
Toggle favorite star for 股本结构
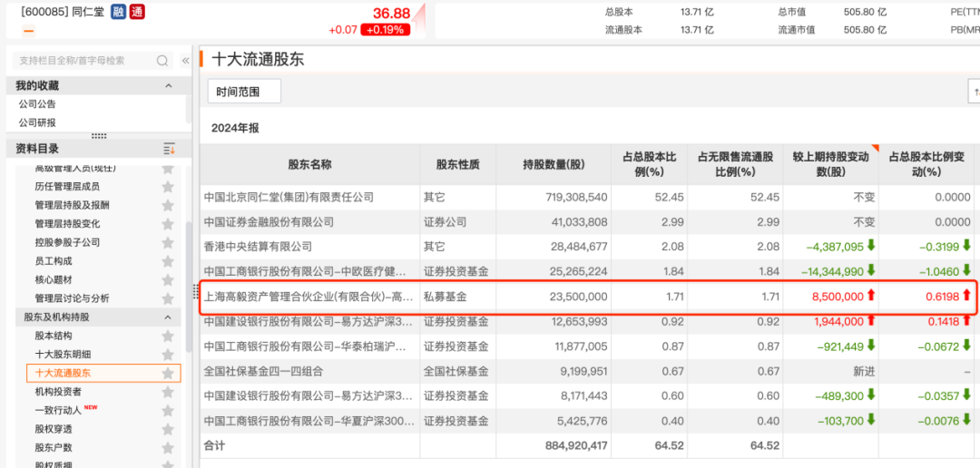pos(167,336)
